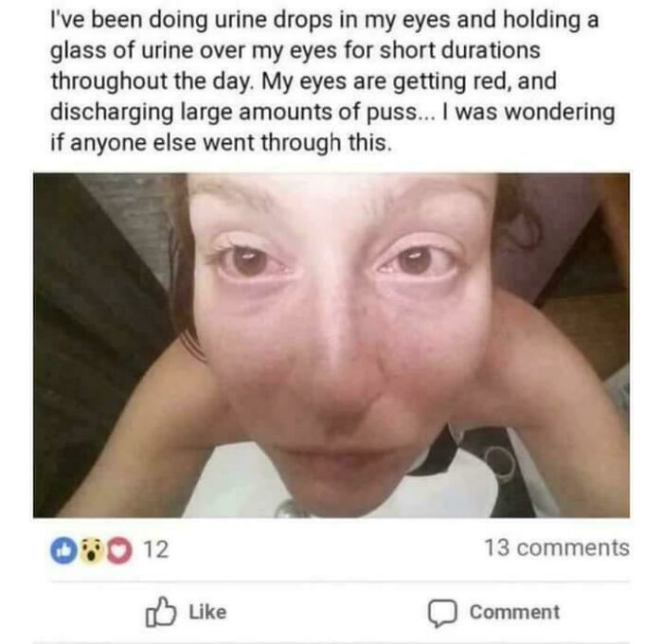Click the text line starting "I've been doing urine drops"
This screenshot has height=644, width=663.
pos(324,21)
